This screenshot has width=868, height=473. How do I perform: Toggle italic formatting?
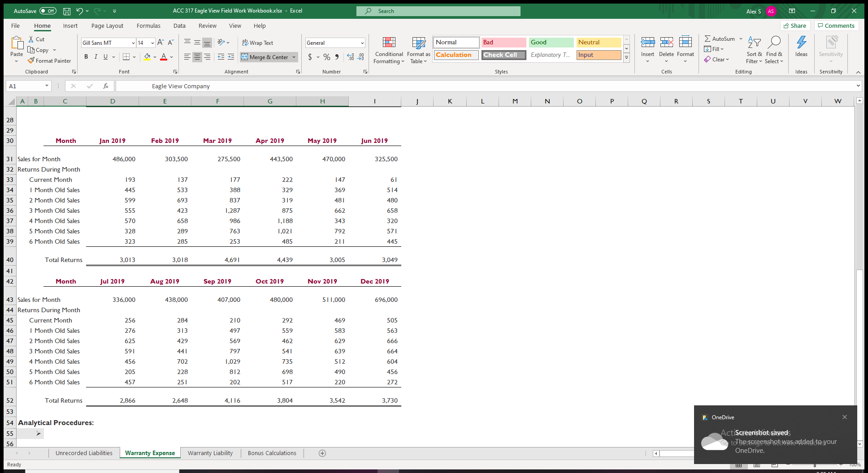[95, 57]
